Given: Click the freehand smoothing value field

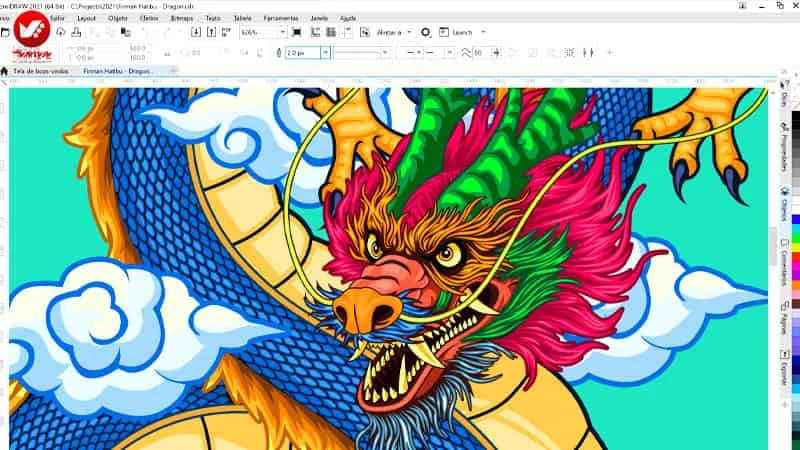Looking at the screenshot, I should 481,53.
